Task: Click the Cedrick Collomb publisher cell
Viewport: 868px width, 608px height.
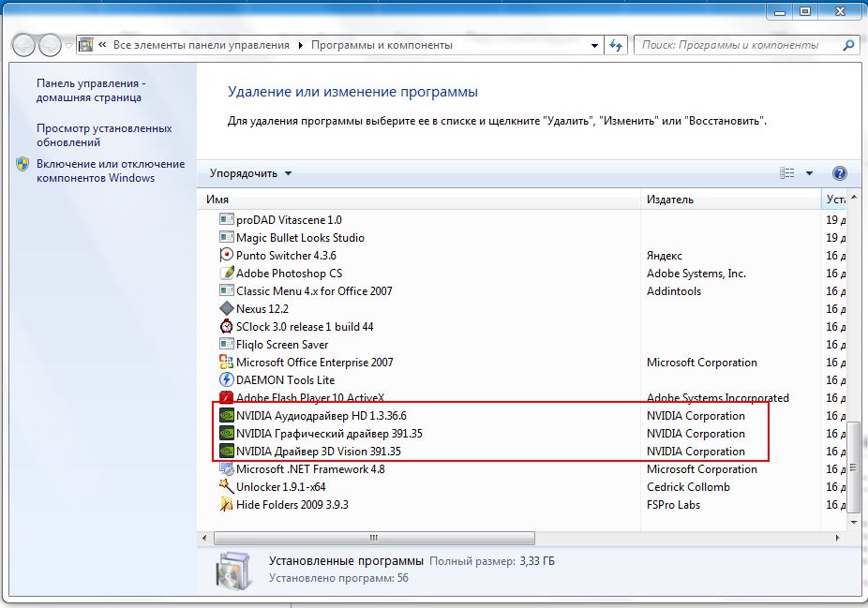Action: [688, 487]
